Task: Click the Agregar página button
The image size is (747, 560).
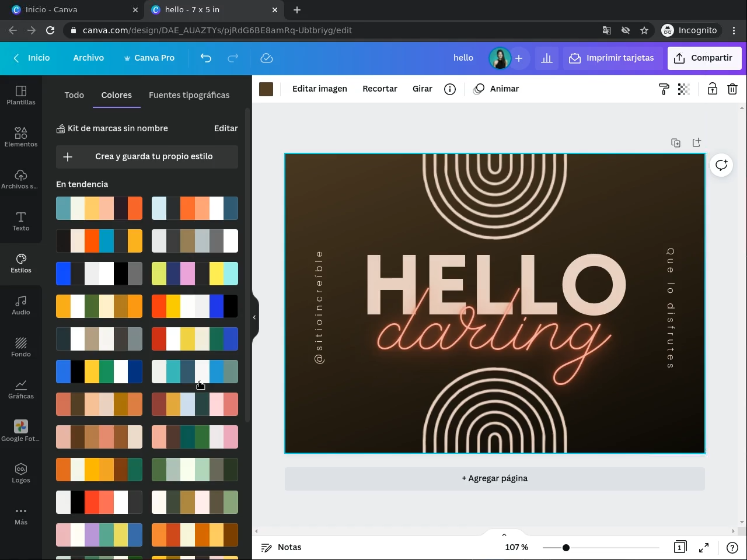Action: [494, 478]
